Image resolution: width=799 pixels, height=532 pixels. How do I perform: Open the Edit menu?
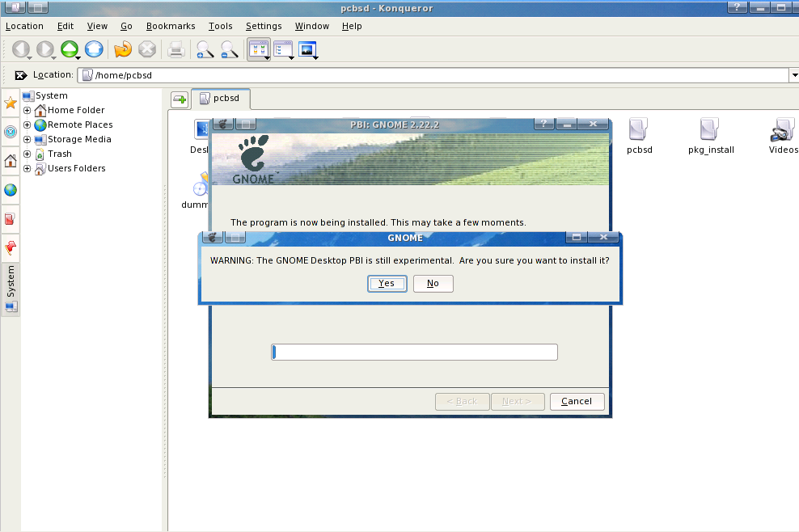click(66, 26)
